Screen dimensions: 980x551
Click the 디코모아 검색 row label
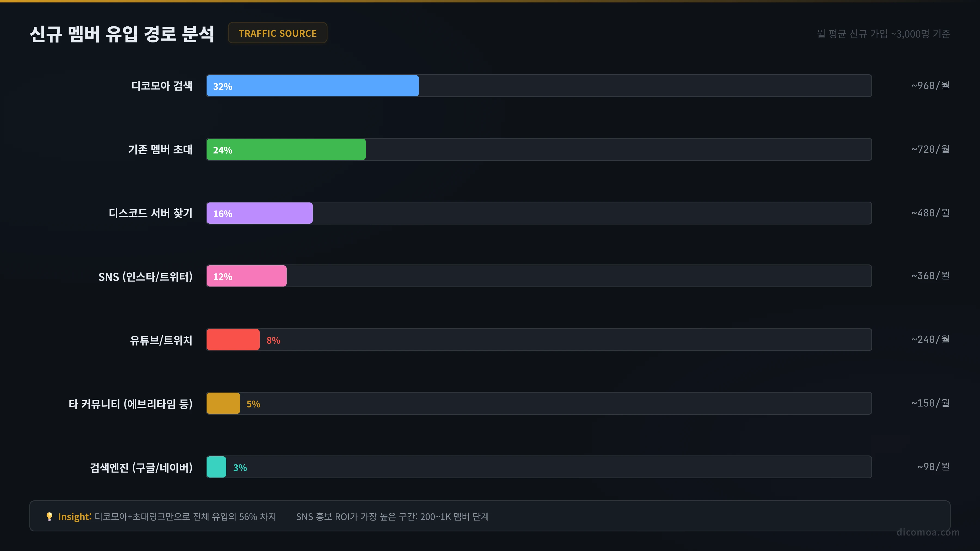(x=162, y=86)
